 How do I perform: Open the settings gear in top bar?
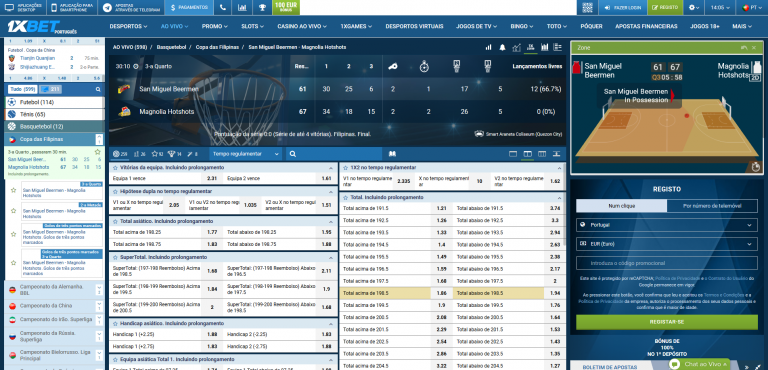tap(692, 7)
